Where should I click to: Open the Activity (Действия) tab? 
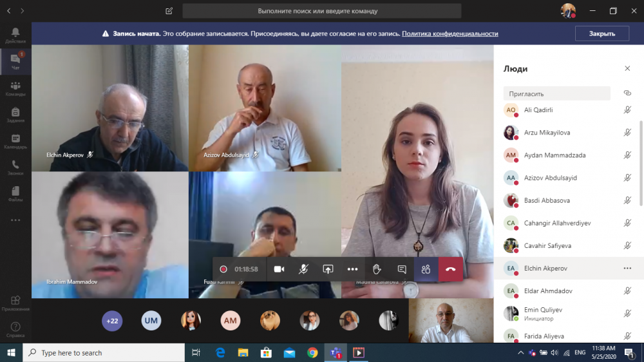point(15,34)
